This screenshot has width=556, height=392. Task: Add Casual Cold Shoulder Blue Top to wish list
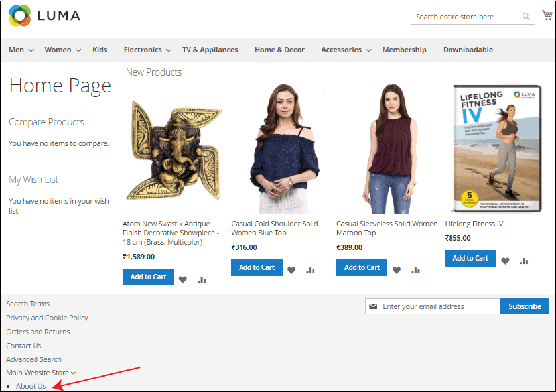tap(291, 271)
